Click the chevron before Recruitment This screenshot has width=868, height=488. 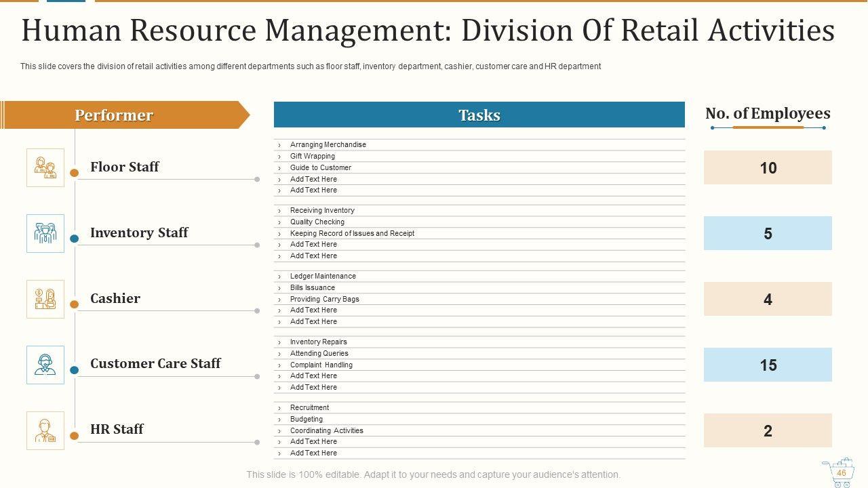279,408
